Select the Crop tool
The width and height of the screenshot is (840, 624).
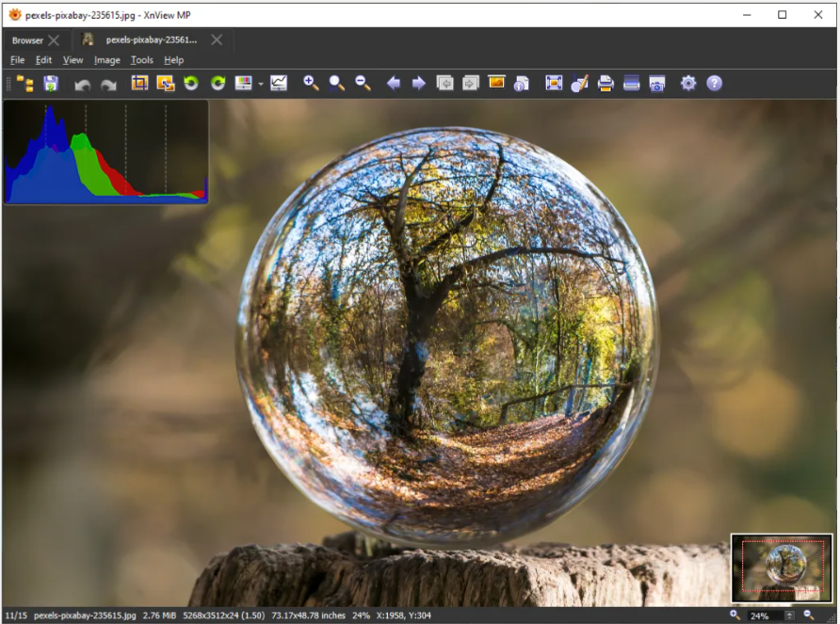tap(138, 83)
